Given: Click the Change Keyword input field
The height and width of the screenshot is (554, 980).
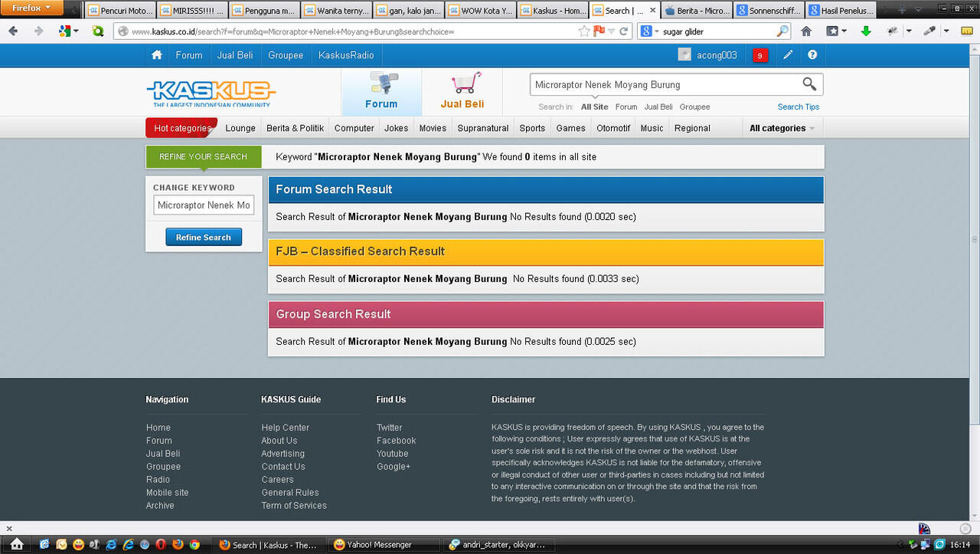Looking at the screenshot, I should click(204, 205).
